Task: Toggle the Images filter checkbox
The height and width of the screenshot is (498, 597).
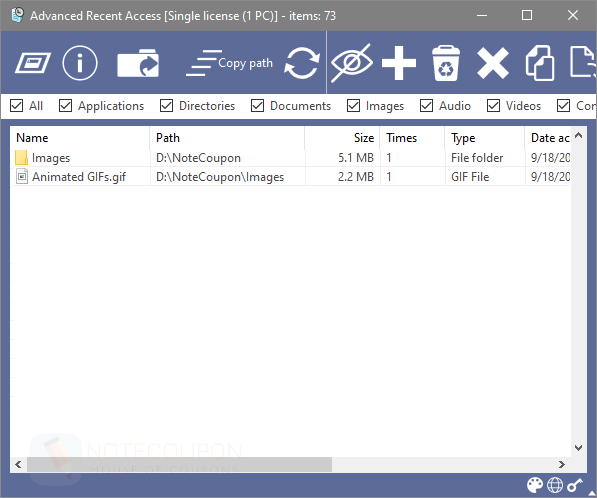Action: point(353,105)
